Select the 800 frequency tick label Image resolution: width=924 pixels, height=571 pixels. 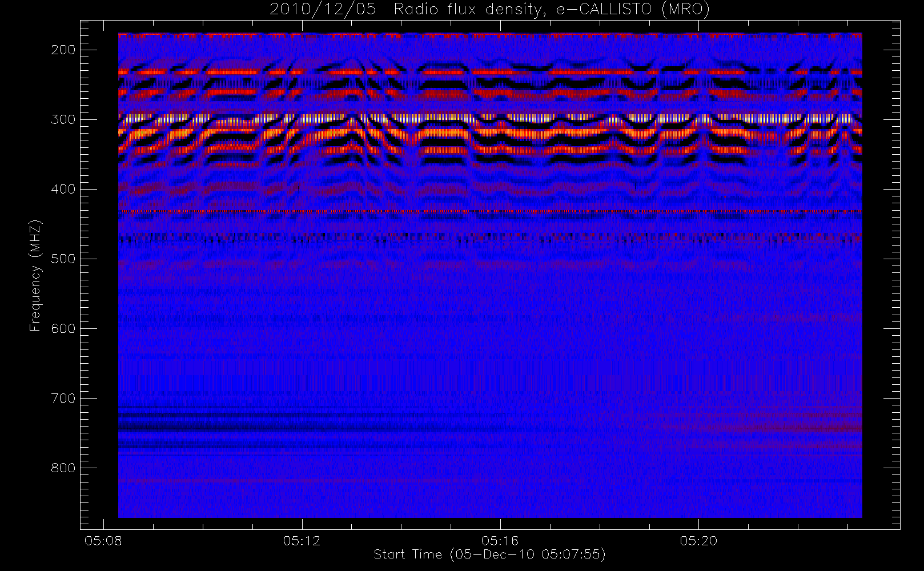(x=63, y=468)
